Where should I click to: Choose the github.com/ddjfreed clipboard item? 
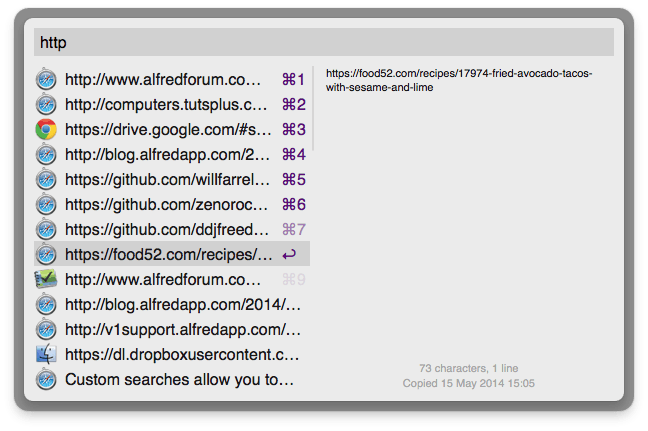(x=172, y=229)
